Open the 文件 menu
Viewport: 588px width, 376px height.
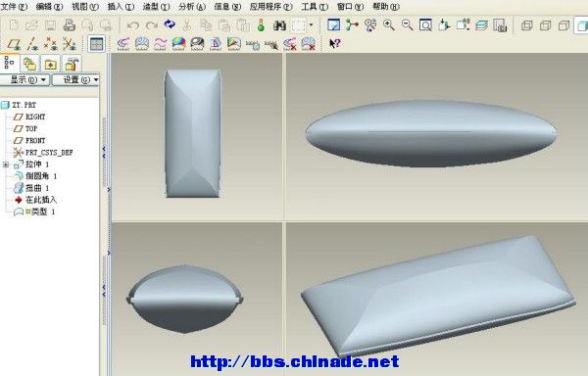tap(14, 7)
